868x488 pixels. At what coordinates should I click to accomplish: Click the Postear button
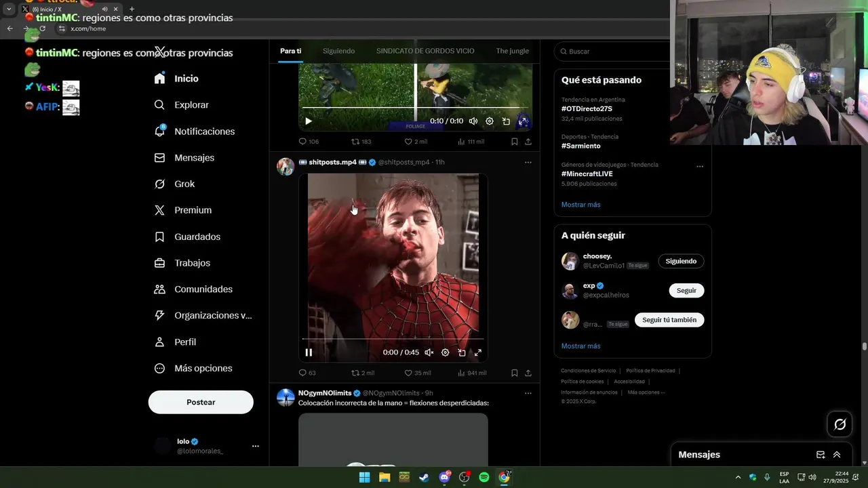(x=201, y=402)
